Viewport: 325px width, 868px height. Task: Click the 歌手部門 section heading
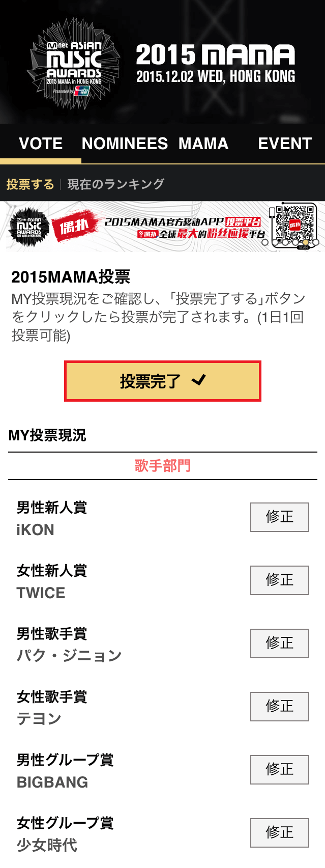(x=163, y=466)
